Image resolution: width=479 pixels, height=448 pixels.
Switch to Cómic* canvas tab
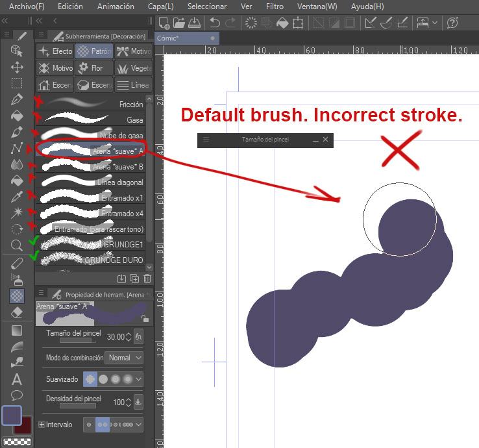point(186,38)
